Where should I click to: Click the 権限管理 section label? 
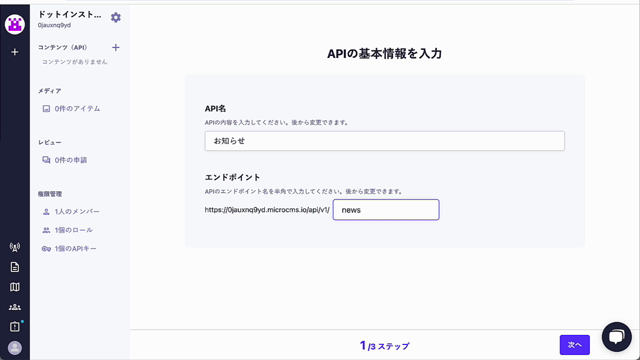tap(50, 194)
